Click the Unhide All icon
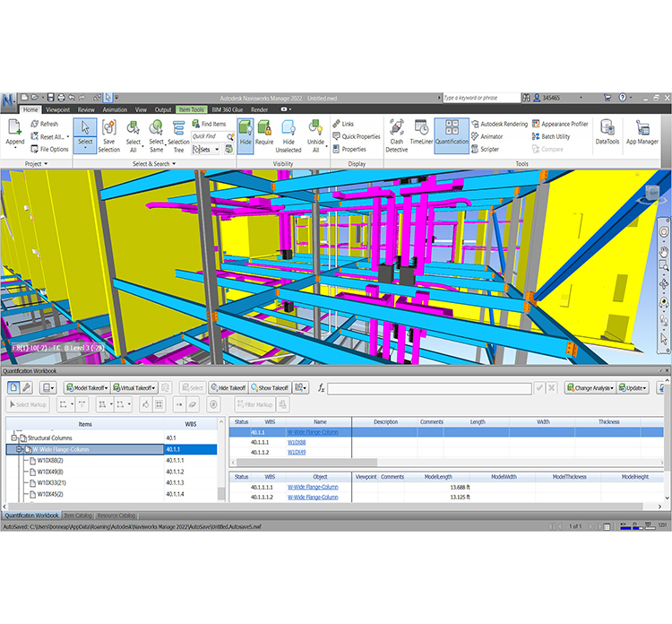Viewport: 672px width, 624px height. [315, 128]
